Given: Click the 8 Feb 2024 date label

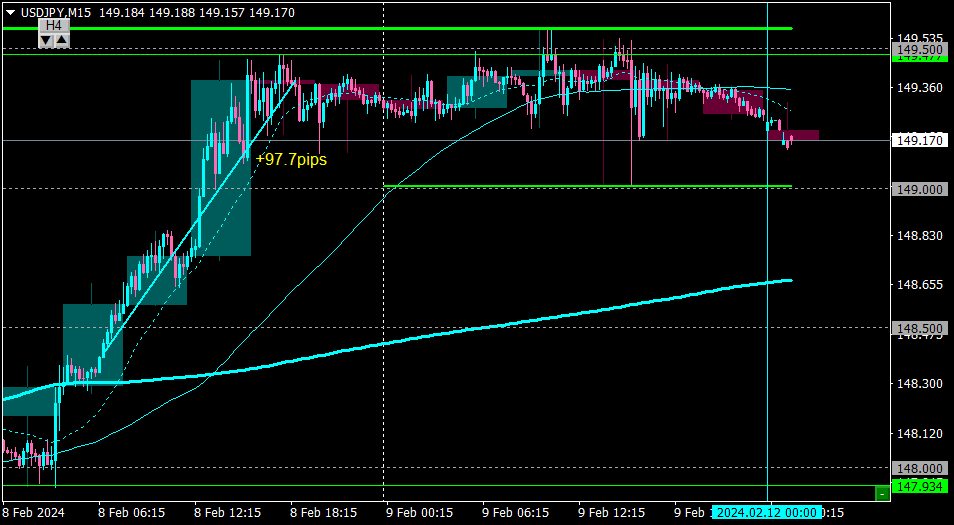Looking at the screenshot, I should 33,513.
